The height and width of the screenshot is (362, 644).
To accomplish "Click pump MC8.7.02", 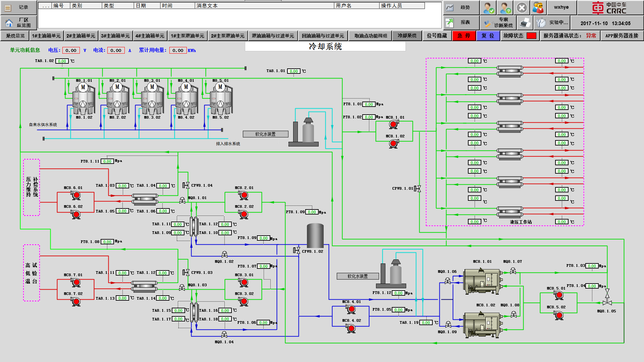I will [x=76, y=302].
